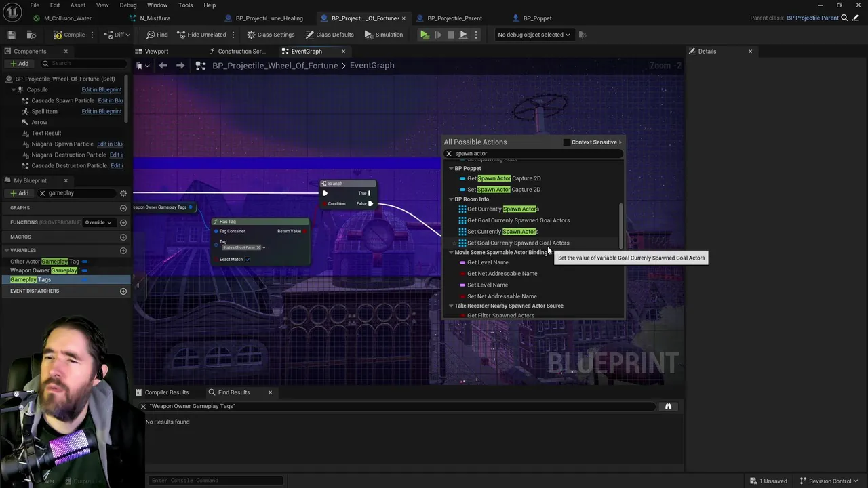Click Find in toolbar
This screenshot has width=868, height=488.
(x=157, y=35)
